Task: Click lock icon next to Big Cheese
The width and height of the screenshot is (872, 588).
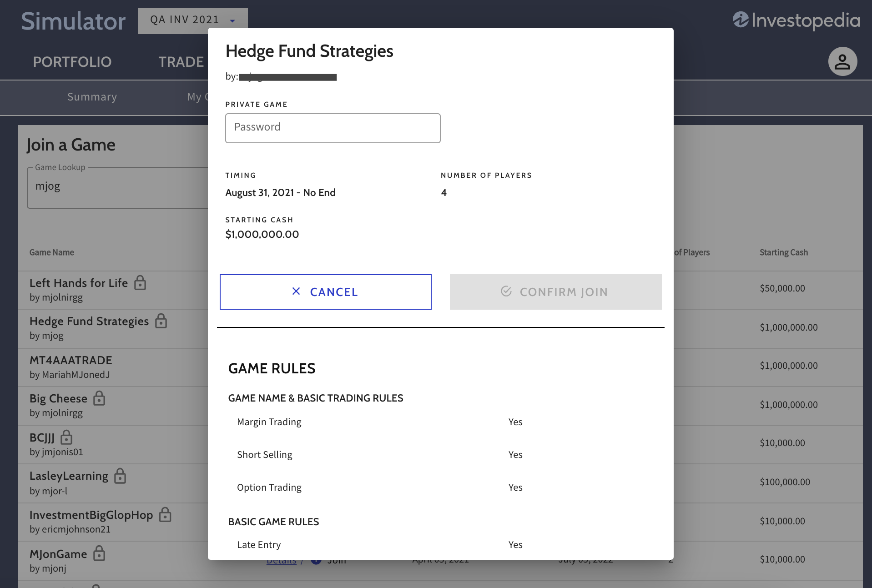Action: pos(99,398)
